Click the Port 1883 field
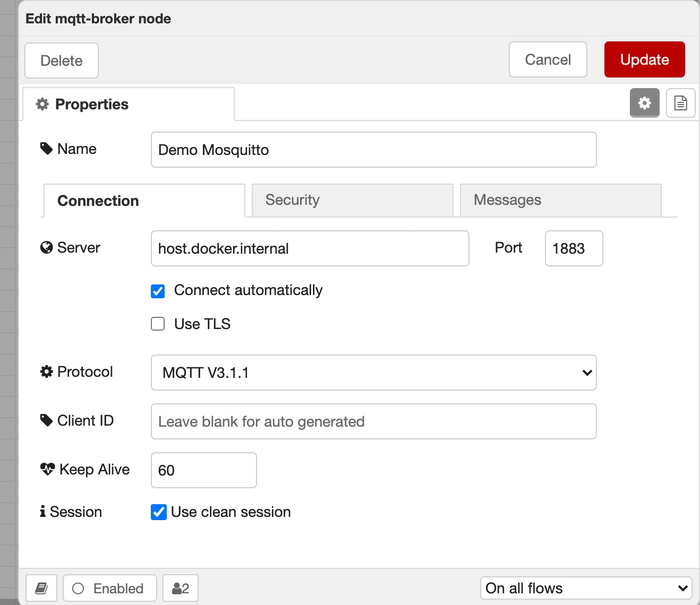 (x=574, y=248)
